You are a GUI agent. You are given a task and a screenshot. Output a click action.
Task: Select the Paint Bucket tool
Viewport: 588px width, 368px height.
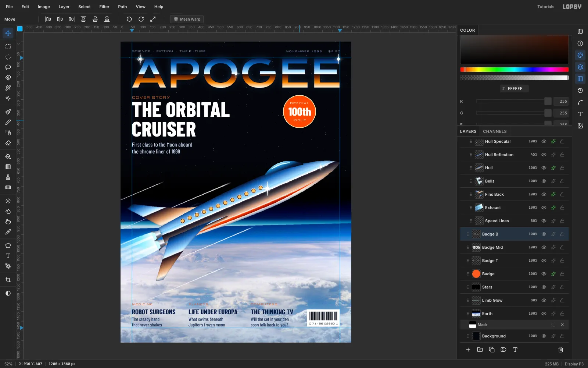(8, 156)
